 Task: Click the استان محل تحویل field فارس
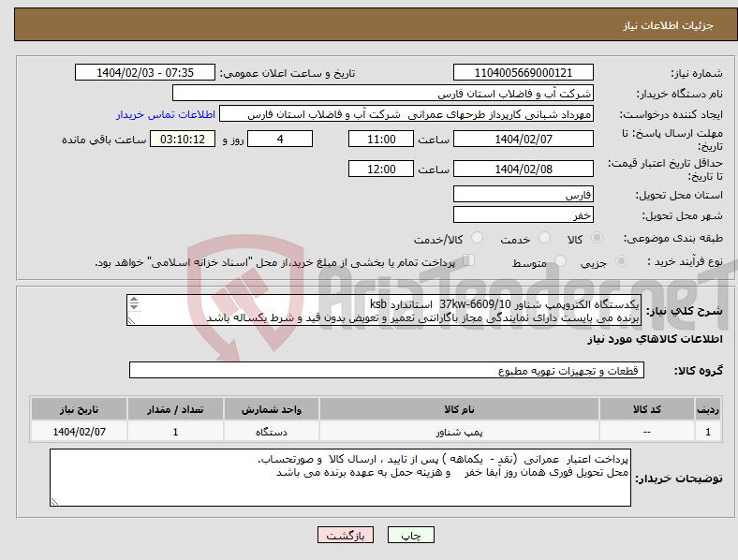523,194
